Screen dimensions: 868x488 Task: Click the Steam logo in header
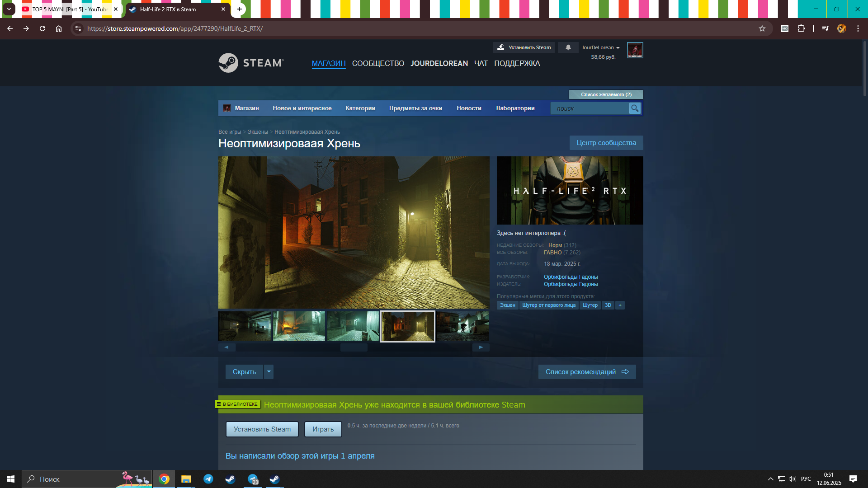[251, 63]
